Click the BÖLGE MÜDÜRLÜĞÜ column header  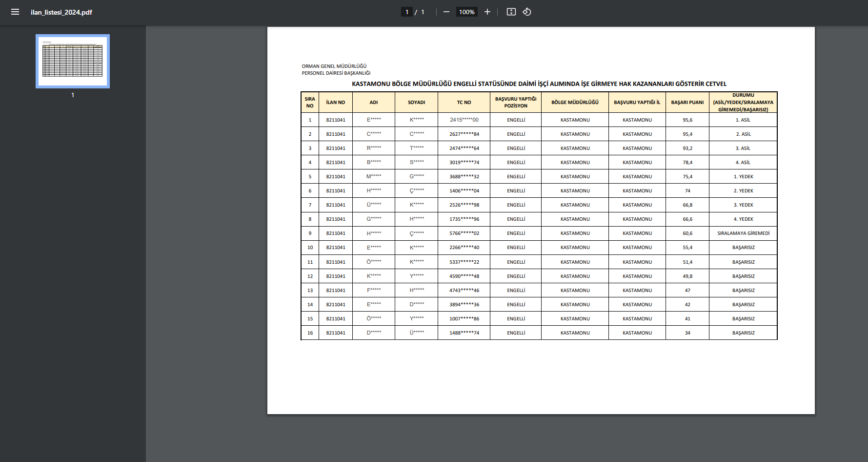pos(575,102)
